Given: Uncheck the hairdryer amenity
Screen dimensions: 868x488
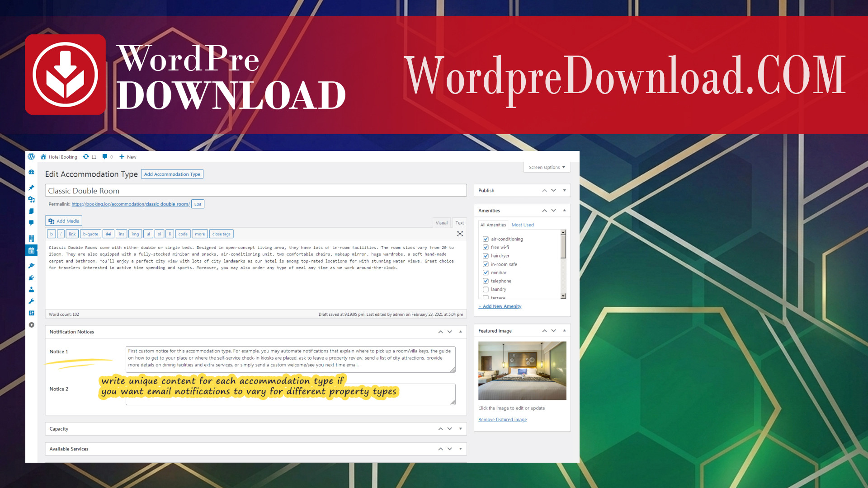Looking at the screenshot, I should (x=486, y=256).
